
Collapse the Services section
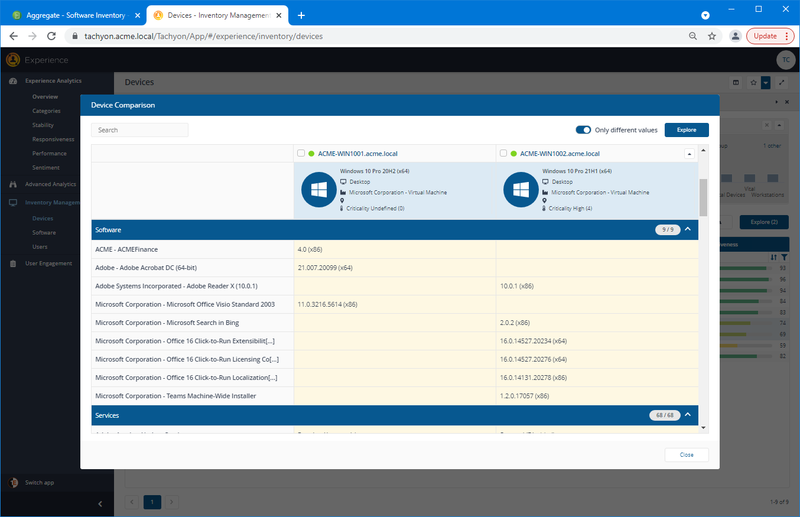click(x=688, y=415)
